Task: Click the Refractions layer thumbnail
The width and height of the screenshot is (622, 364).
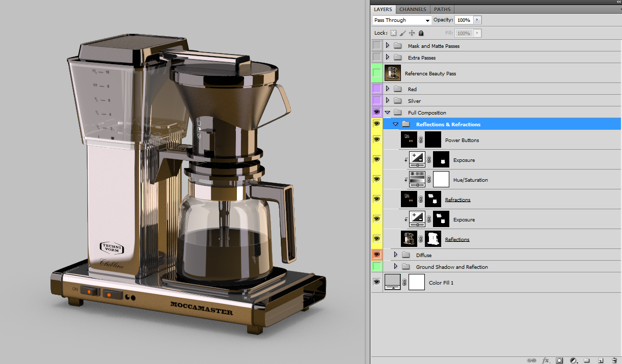Action: 409,200
